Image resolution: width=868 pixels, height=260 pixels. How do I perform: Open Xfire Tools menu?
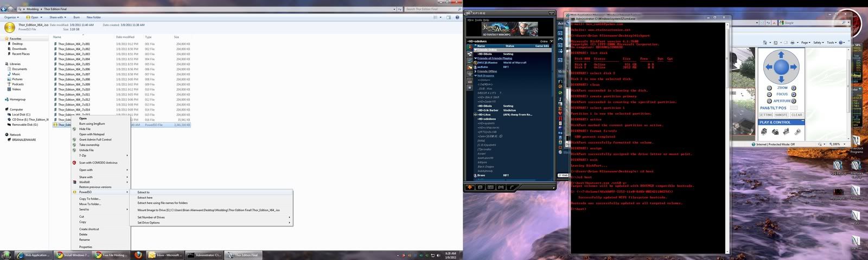tap(478, 20)
